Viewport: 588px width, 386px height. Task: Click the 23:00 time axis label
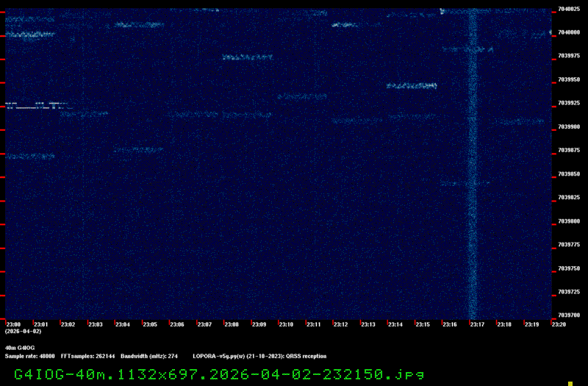coord(13,324)
